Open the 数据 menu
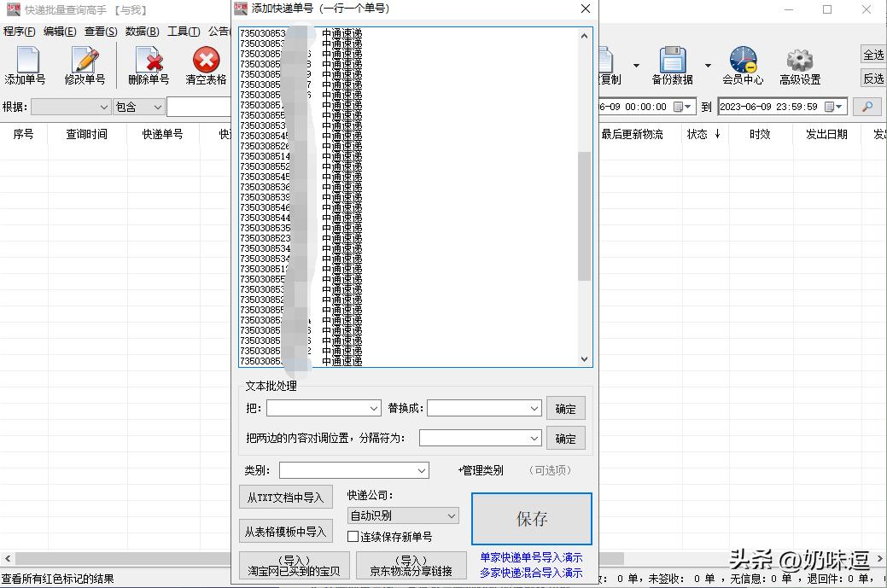The width and height of the screenshot is (887, 588). point(141,32)
